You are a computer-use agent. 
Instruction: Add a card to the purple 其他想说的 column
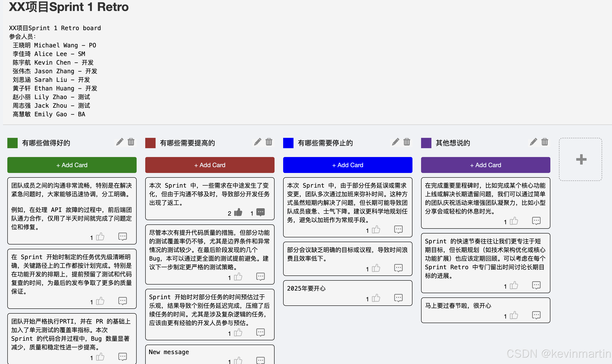[x=486, y=165]
